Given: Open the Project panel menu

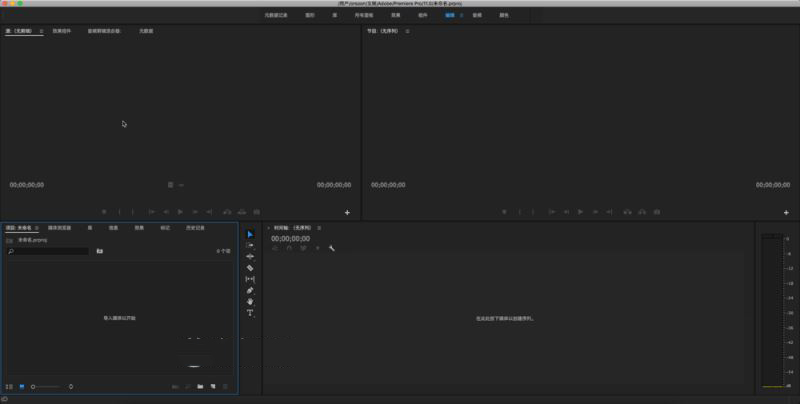Looking at the screenshot, I should [x=38, y=228].
